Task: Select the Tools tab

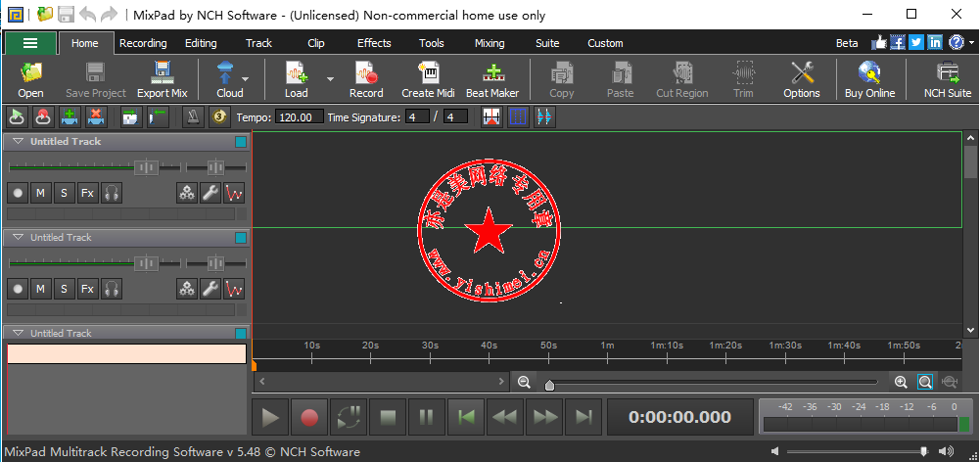Action: click(431, 43)
